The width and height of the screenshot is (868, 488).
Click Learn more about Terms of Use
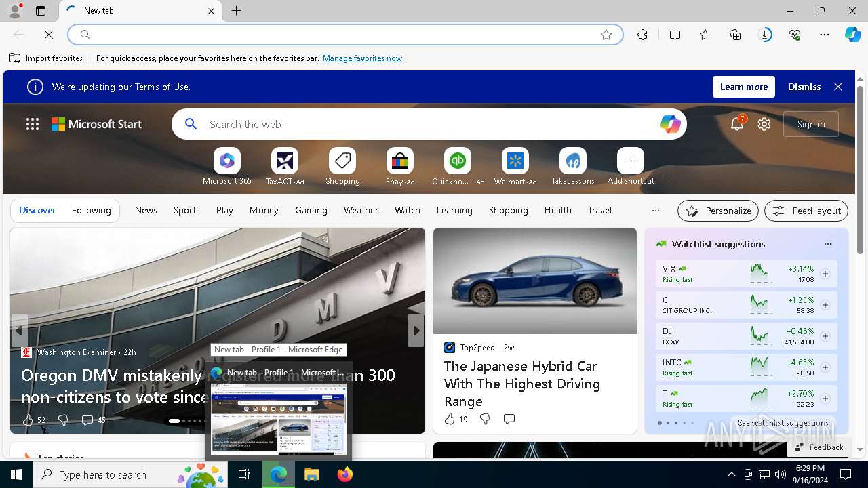(744, 87)
